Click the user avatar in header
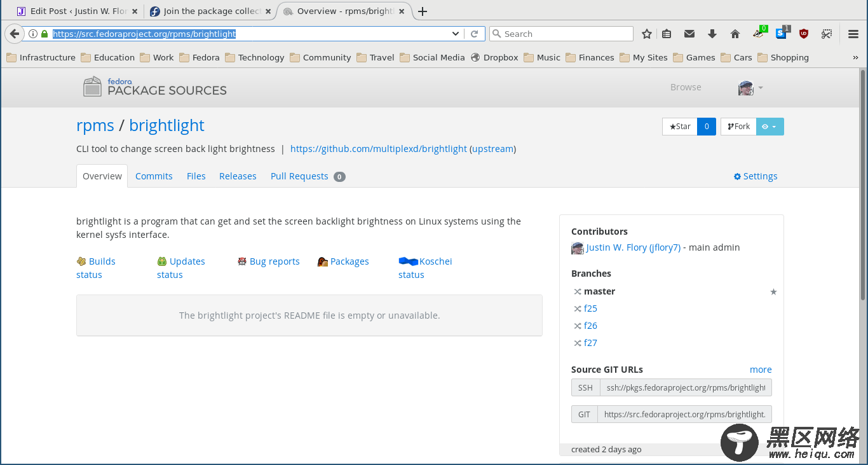The height and width of the screenshot is (465, 868). point(745,88)
